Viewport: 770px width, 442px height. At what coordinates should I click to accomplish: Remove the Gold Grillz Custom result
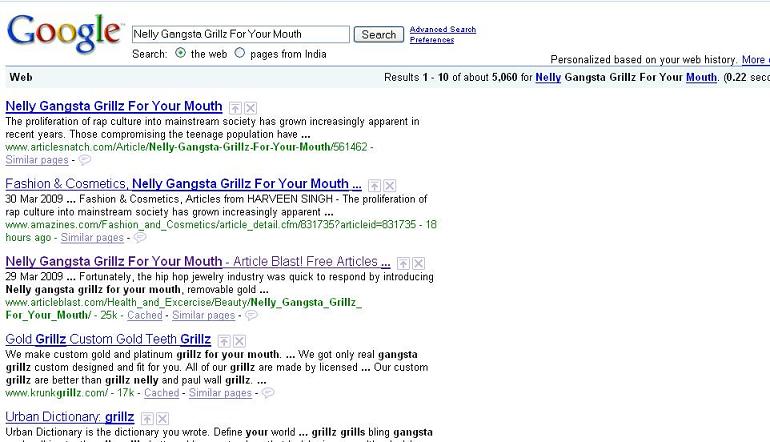[x=239, y=341]
